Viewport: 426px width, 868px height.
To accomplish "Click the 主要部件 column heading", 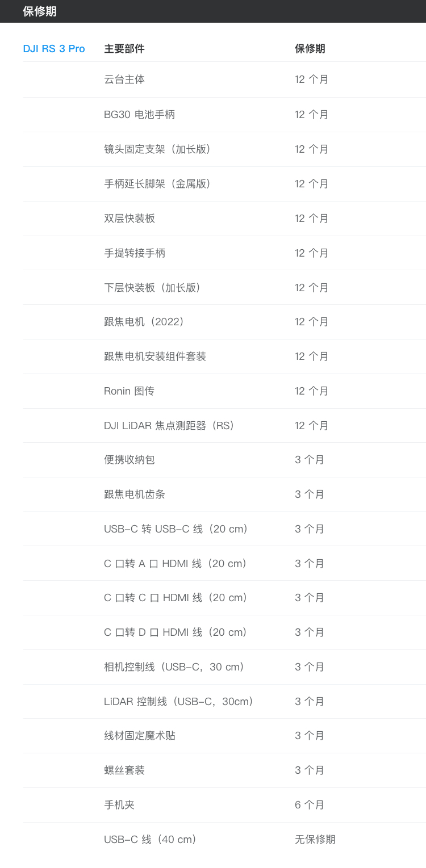I will click(x=124, y=49).
